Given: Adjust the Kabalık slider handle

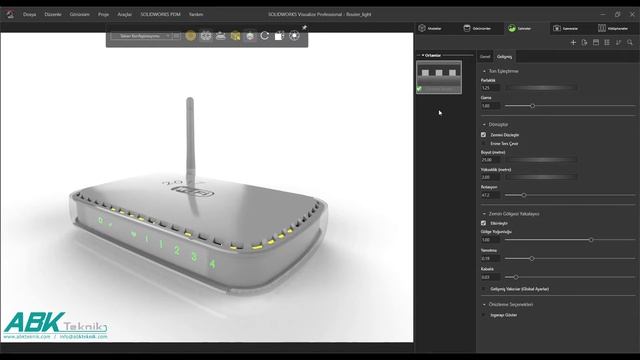Looking at the screenshot, I should coord(516,277).
